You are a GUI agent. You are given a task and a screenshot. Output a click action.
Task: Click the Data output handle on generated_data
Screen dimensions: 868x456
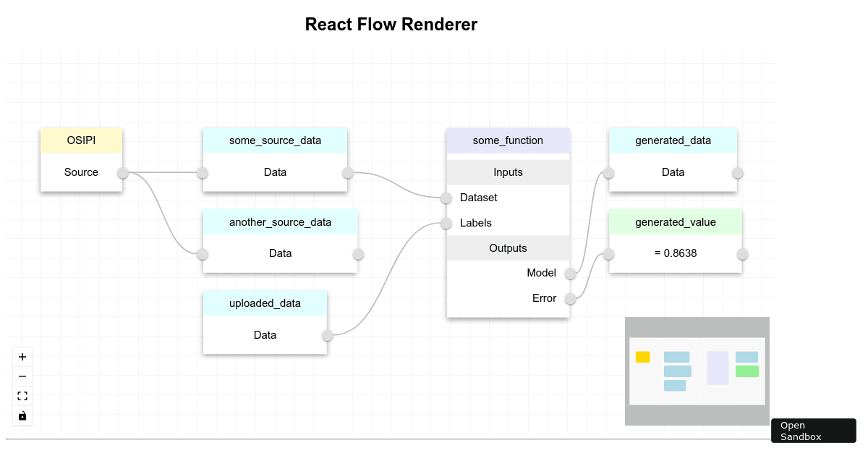[737, 172]
